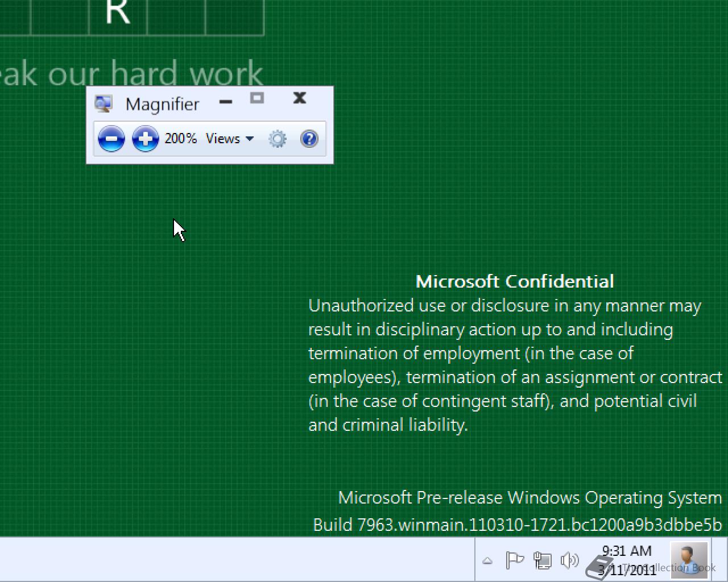728x582 pixels.
Task: Open the clock showing 9:31 AM
Action: point(627,560)
